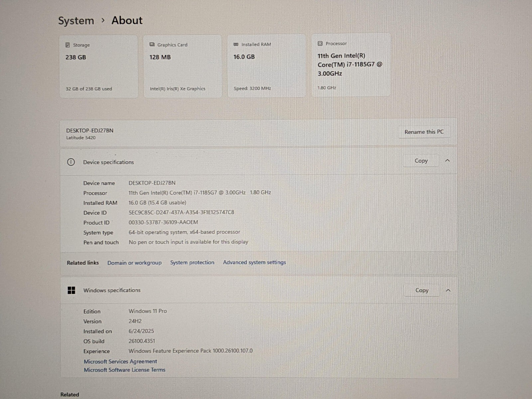Image resolution: width=532 pixels, height=399 pixels.
Task: Open the 238 GB Storage card
Action: click(98, 66)
